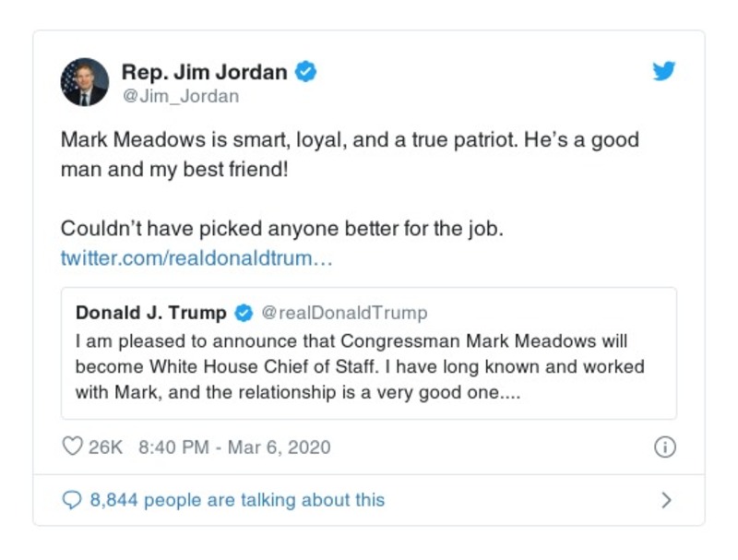Expand the conversation with the right chevron
Viewport: 738px width, 560px height.
tap(666, 500)
